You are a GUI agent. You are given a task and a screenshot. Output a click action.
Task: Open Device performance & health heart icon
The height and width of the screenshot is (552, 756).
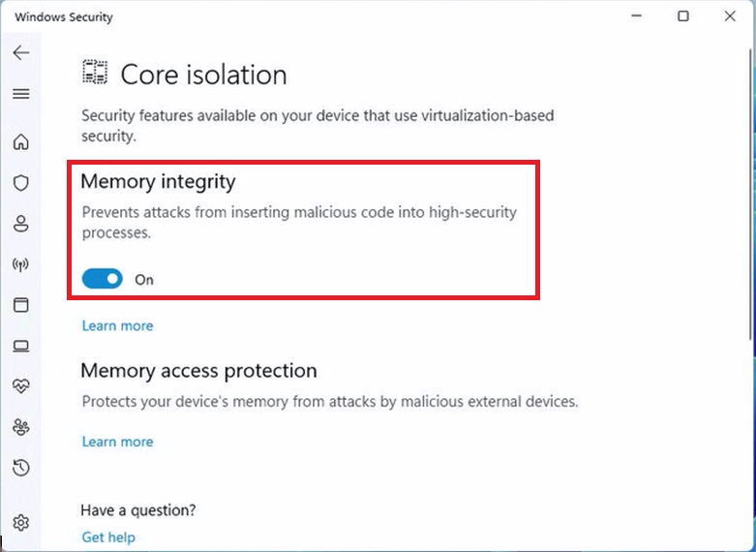pyautogui.click(x=20, y=385)
